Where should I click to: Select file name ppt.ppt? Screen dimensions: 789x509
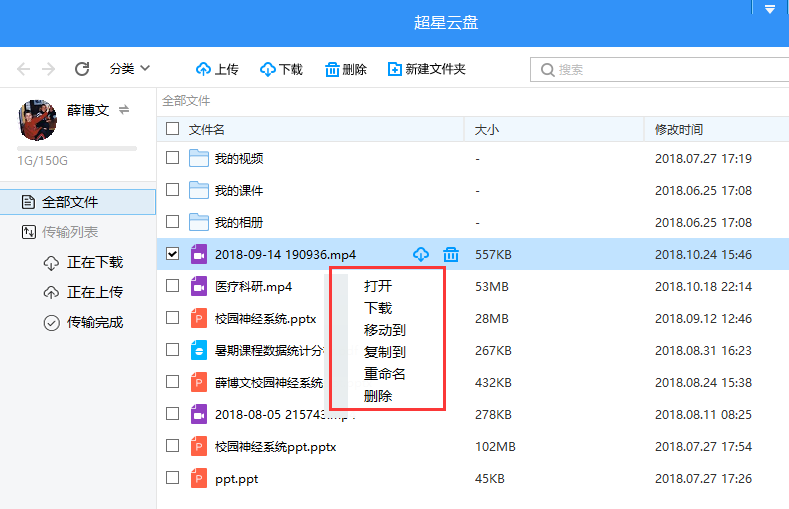pos(236,479)
